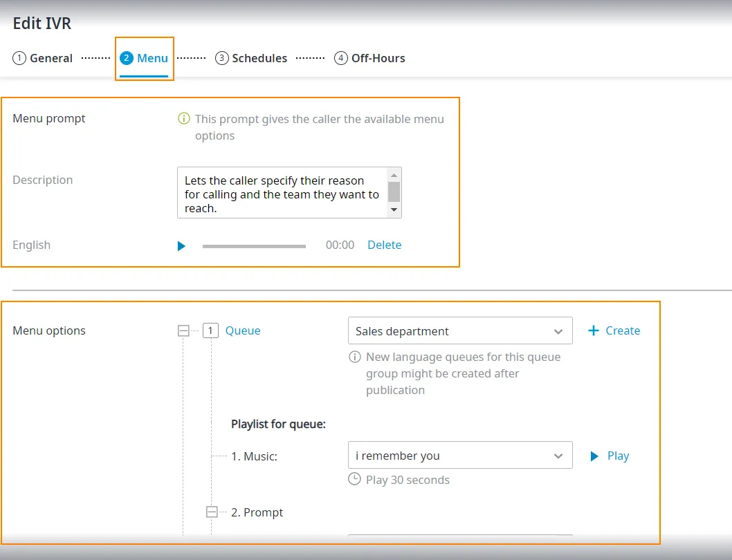Click the description scrollbar thumb
Image resolution: width=732 pixels, height=560 pixels.
[x=394, y=192]
